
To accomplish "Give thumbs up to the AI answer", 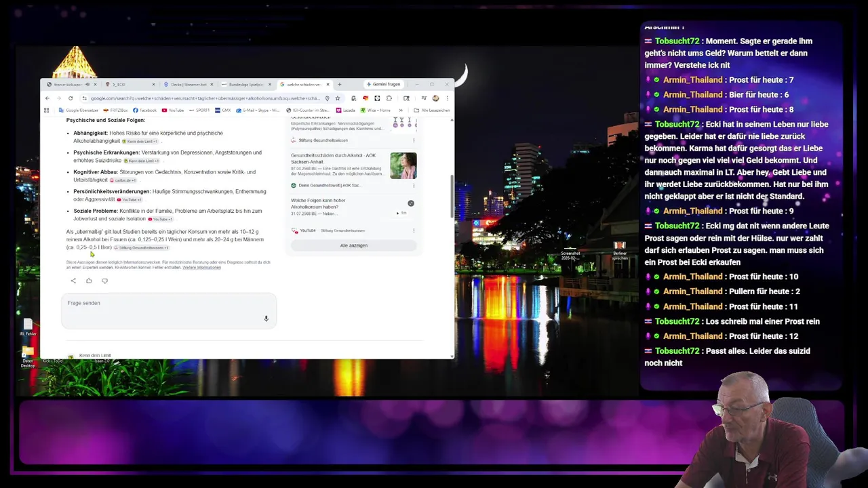I will pyautogui.click(x=89, y=281).
